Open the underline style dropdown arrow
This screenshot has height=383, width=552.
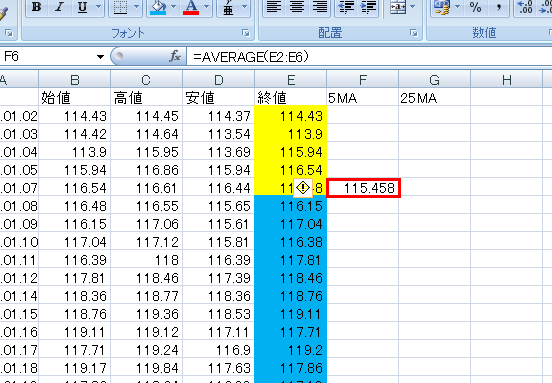point(99,7)
